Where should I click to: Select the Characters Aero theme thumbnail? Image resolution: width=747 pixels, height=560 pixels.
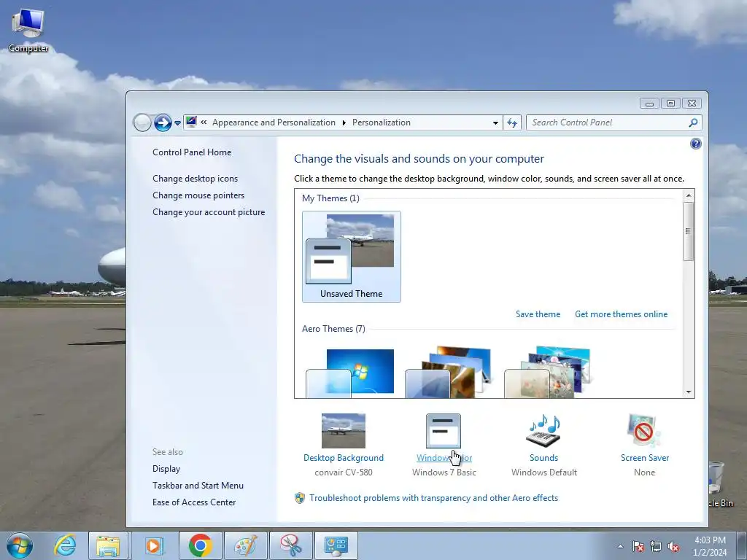547,373
